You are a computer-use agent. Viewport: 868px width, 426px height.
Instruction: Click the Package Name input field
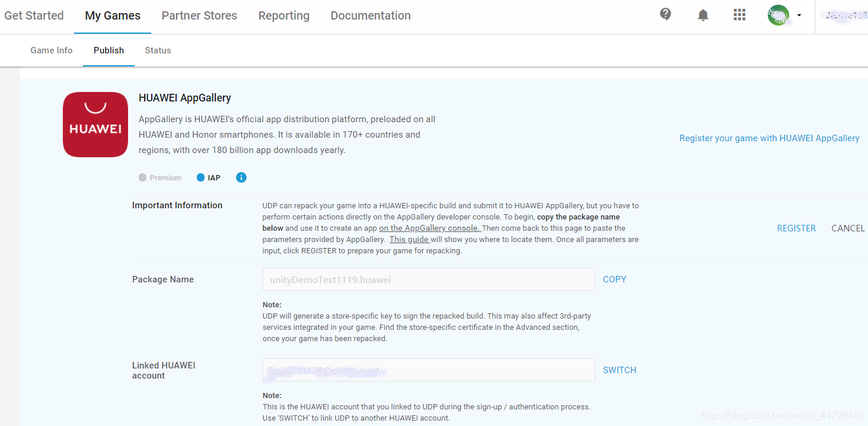(x=429, y=279)
